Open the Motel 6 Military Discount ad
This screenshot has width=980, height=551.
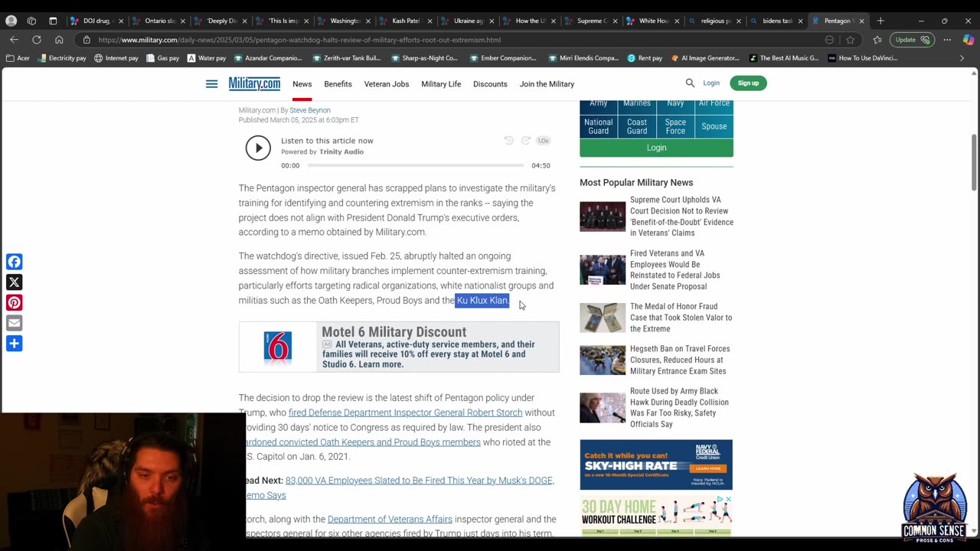pos(399,347)
